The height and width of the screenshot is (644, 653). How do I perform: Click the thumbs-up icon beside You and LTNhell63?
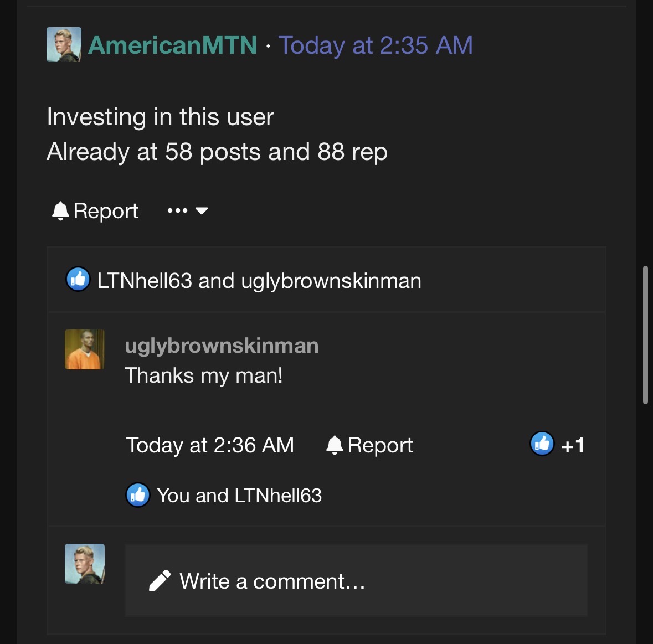pyautogui.click(x=138, y=494)
